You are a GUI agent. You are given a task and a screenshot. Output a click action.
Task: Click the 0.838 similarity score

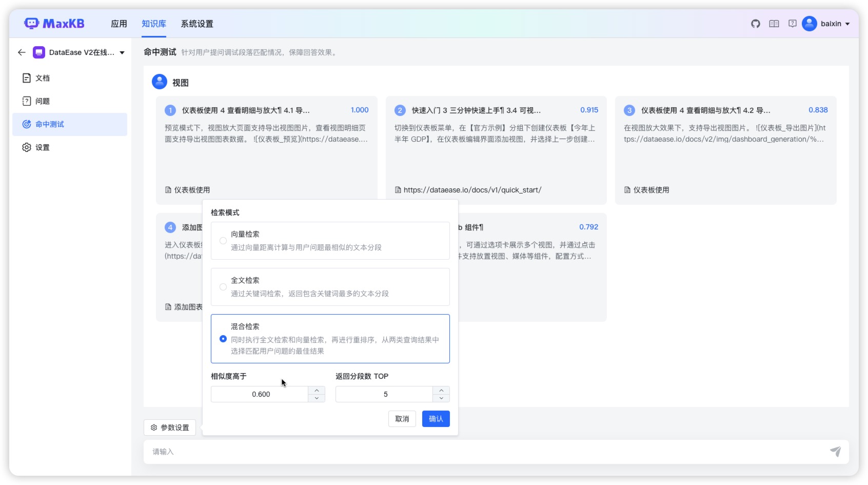[x=818, y=110]
